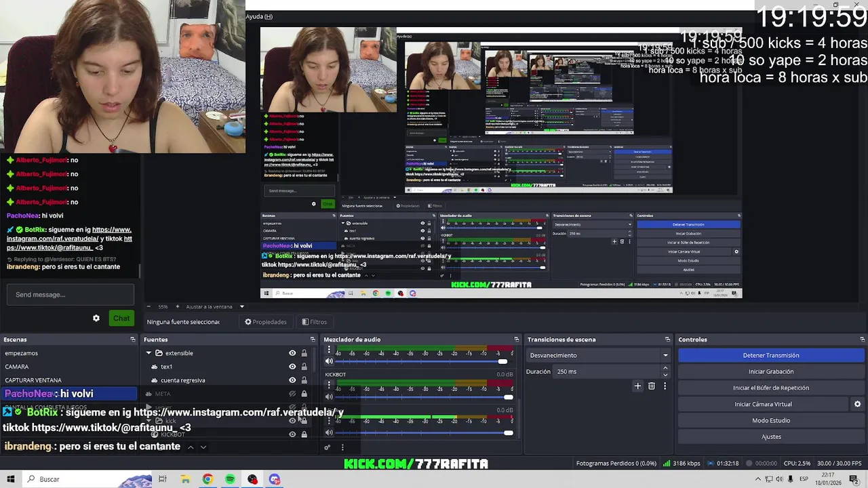Click the Send message chat field
868x488 pixels.
(70, 295)
